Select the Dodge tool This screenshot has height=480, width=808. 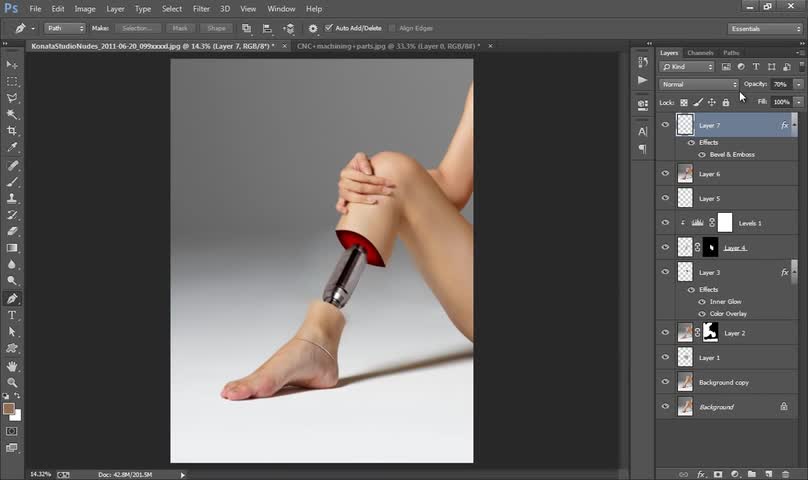pos(12,281)
